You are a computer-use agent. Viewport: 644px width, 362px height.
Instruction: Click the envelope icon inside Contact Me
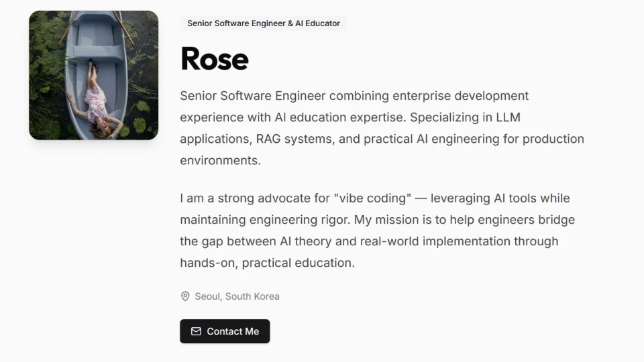coord(196,331)
